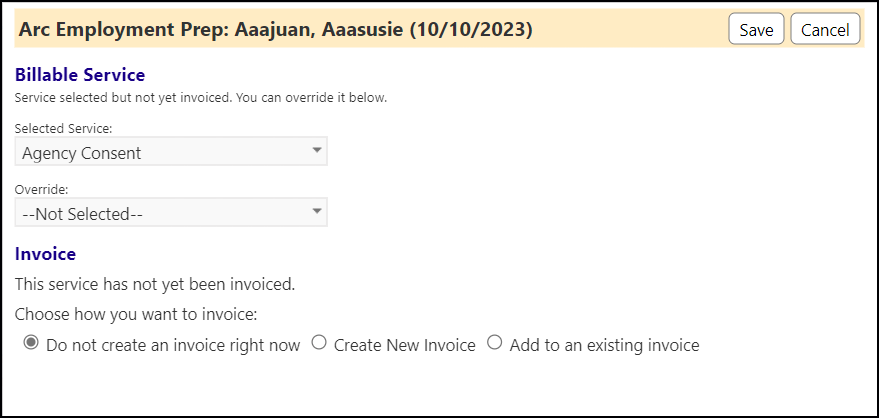The width and height of the screenshot is (879, 418).
Task: Click the 'Selected Service:' field label
Action: click(64, 128)
